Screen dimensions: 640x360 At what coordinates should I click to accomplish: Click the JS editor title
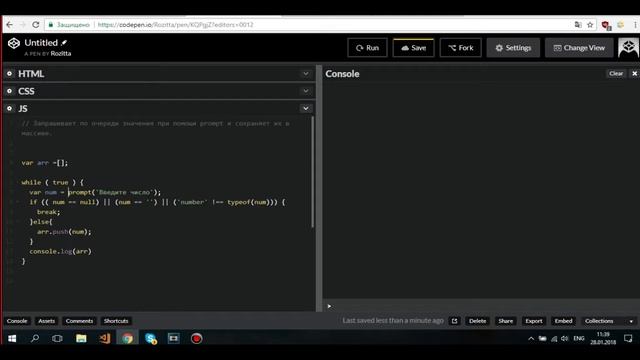[x=23, y=109]
